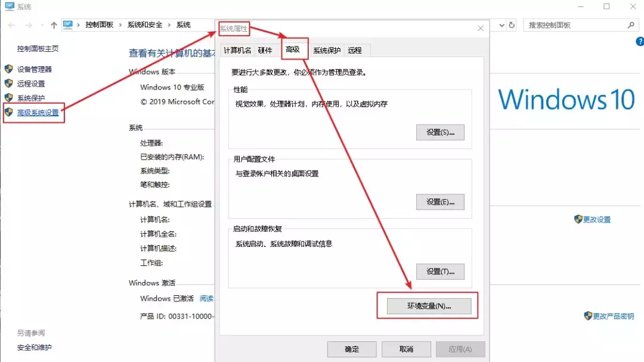Image resolution: width=644 pixels, height=362 pixels.
Task: Click the 产品 ID text
Action: point(177,317)
